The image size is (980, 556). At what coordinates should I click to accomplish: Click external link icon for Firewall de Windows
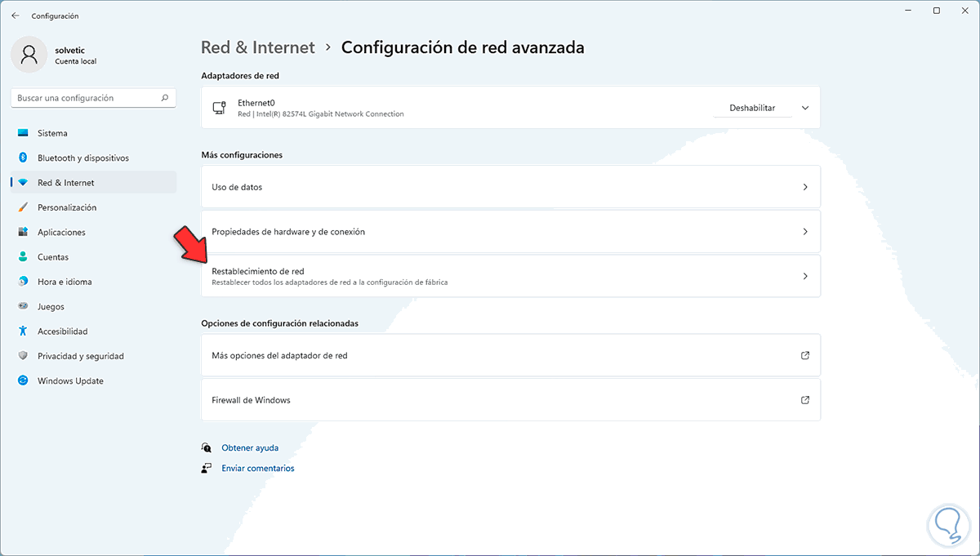[x=805, y=400]
